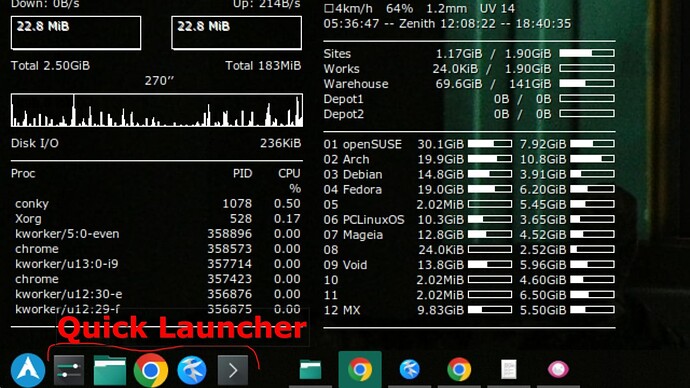Screen dimensions: 690x388
Task: Click the 30.1GiB openSUSE size value
Action: [440, 144]
